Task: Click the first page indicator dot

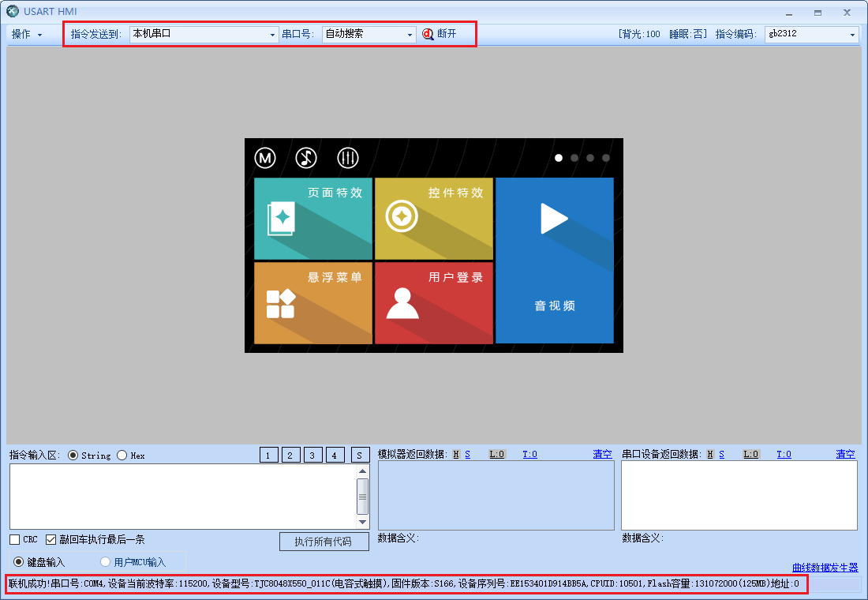Action: tap(558, 157)
